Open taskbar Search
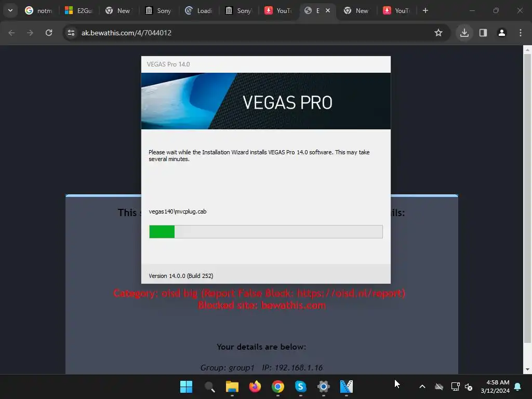This screenshot has width=532, height=399. click(x=209, y=387)
